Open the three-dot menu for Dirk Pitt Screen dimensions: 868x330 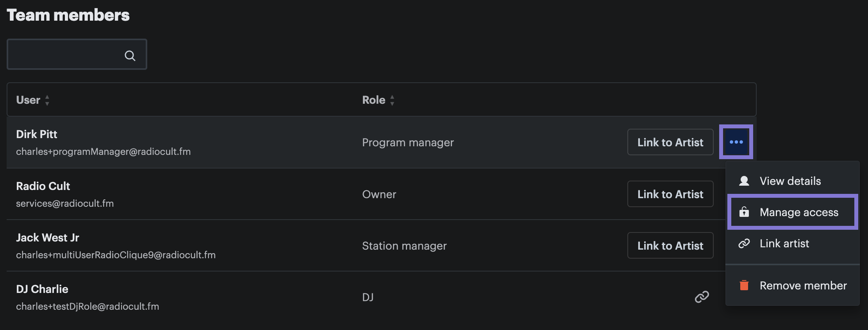point(736,142)
